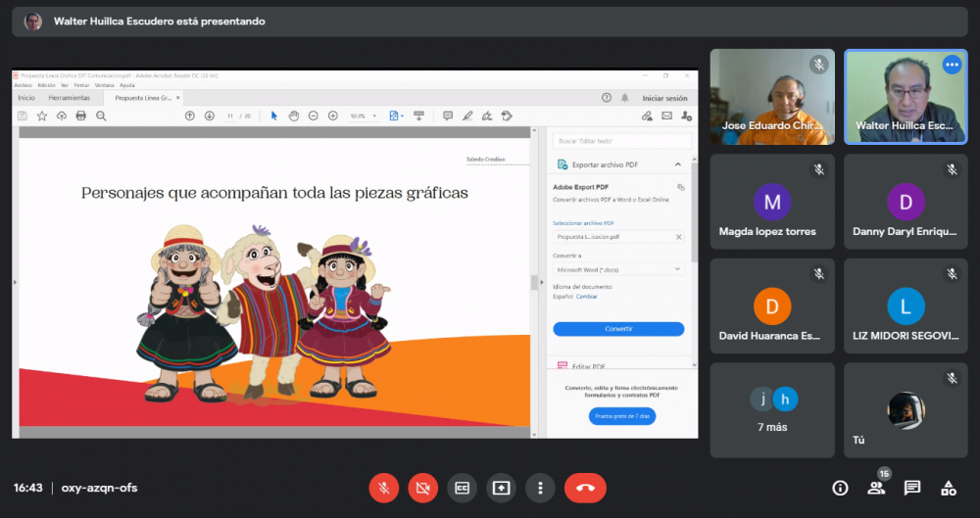The height and width of the screenshot is (518, 980).
Task: Click the Present now screen share icon
Action: click(502, 488)
